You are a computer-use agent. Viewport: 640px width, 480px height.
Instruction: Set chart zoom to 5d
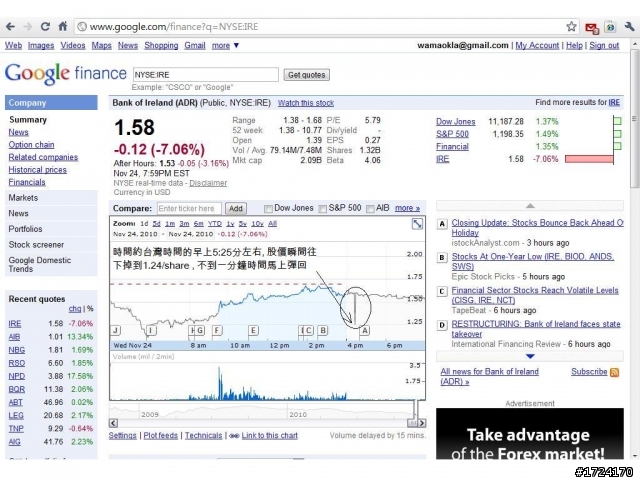(156, 224)
